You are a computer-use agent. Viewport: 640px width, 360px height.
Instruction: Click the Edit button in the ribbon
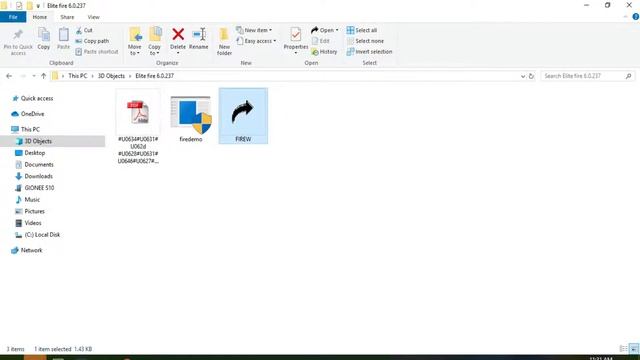(x=320, y=41)
